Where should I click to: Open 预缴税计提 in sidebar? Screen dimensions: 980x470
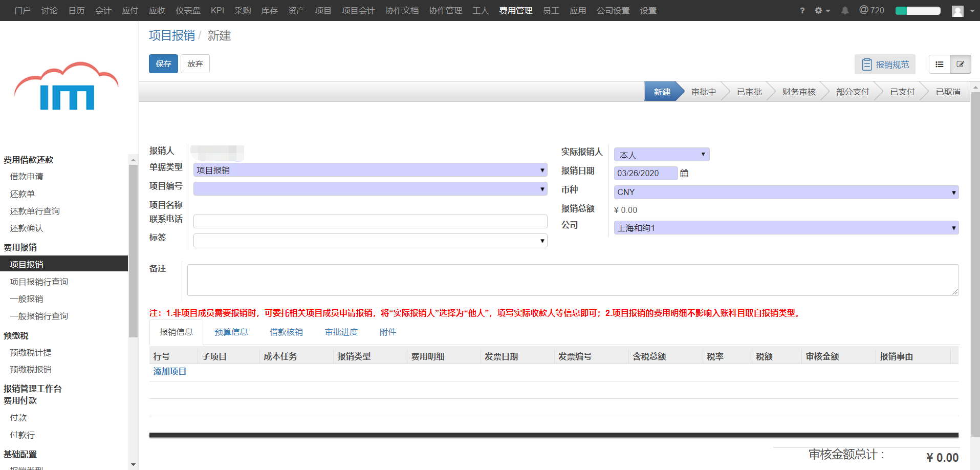coord(31,353)
